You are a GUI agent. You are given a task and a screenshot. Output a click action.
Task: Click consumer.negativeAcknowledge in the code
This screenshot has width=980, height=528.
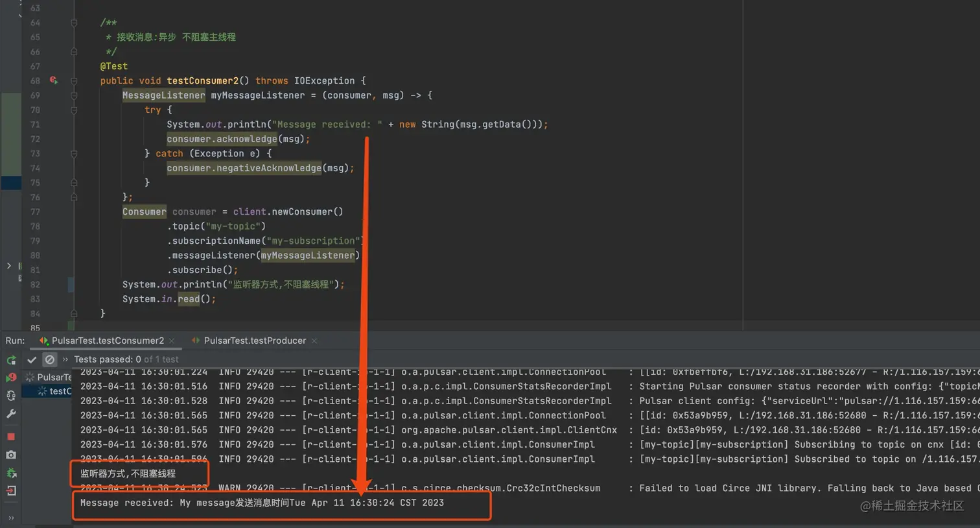tap(244, 168)
